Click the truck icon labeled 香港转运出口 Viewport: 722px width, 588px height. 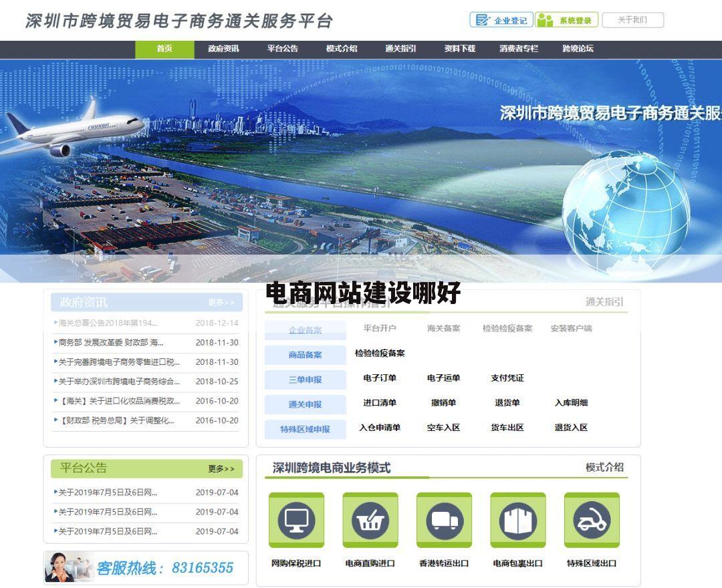(445, 521)
